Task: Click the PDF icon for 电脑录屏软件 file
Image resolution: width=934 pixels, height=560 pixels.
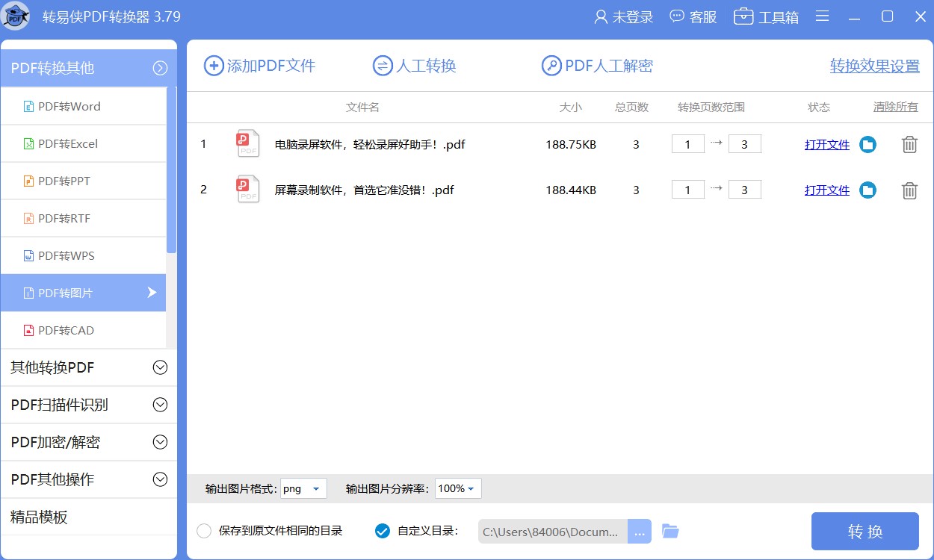Action: (x=248, y=143)
